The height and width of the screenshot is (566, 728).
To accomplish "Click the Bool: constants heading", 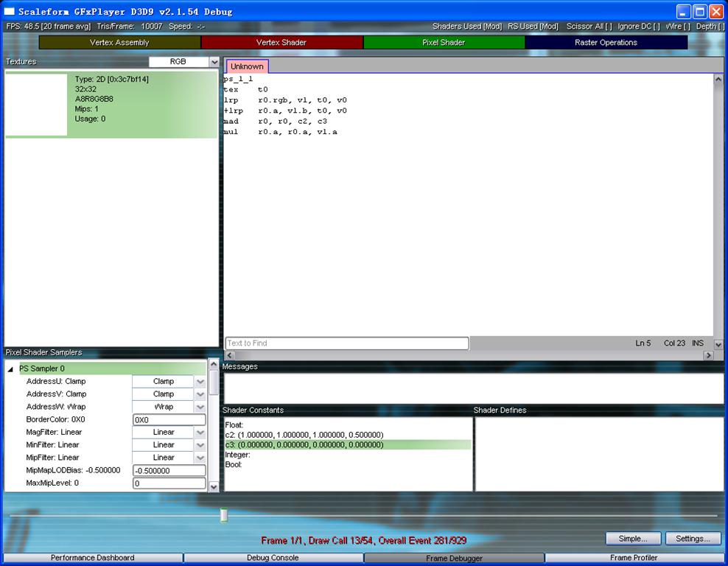I will tap(234, 464).
